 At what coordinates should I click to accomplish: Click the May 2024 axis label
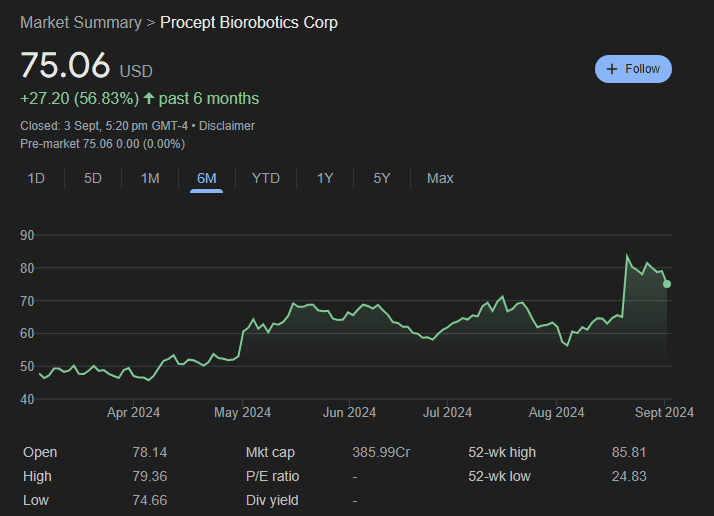[x=242, y=412]
